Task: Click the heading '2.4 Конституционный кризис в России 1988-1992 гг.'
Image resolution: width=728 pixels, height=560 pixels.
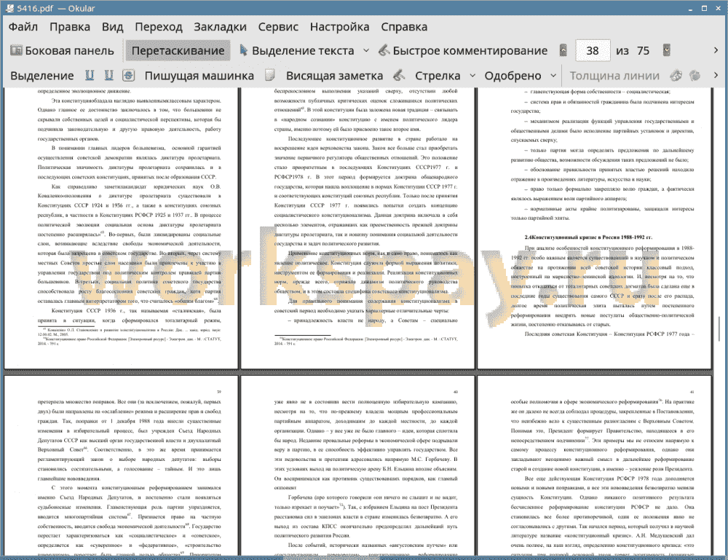Action: 588,237
